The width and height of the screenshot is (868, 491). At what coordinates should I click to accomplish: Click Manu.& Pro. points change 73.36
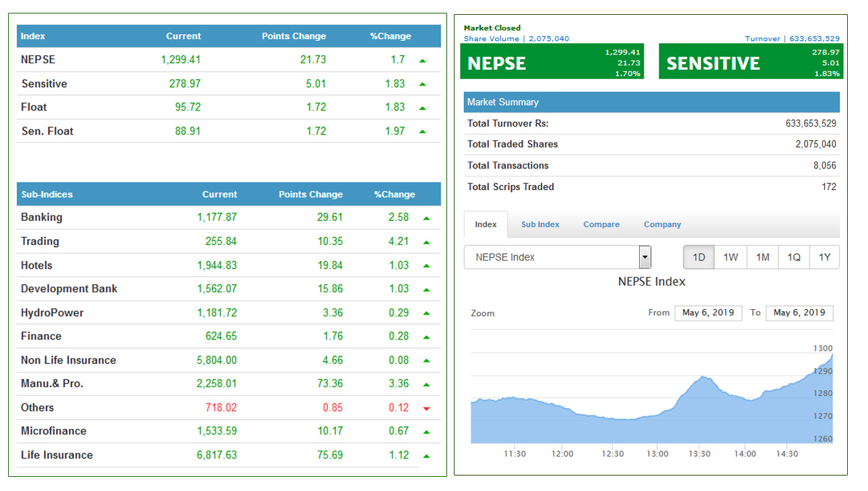click(330, 383)
